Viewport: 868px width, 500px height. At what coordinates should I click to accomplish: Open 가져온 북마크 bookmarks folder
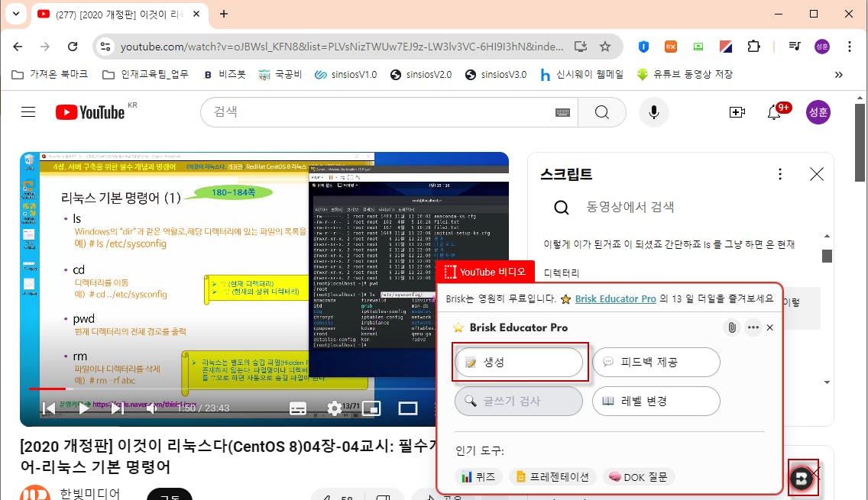point(49,74)
